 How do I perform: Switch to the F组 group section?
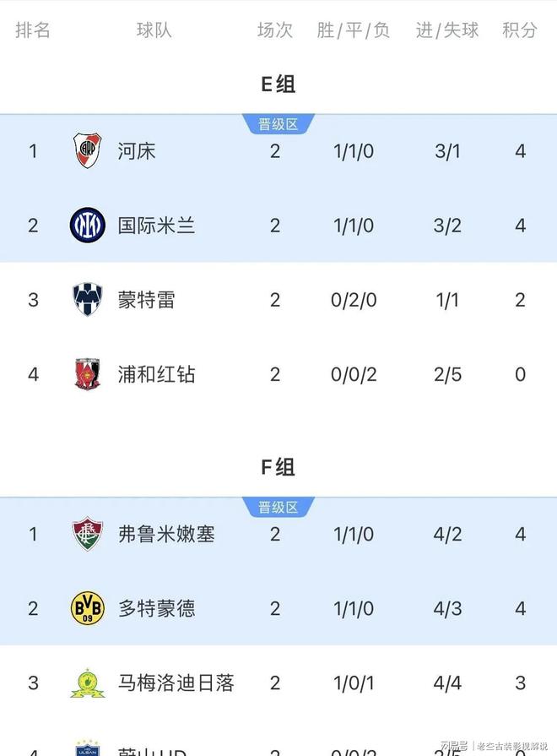(278, 467)
